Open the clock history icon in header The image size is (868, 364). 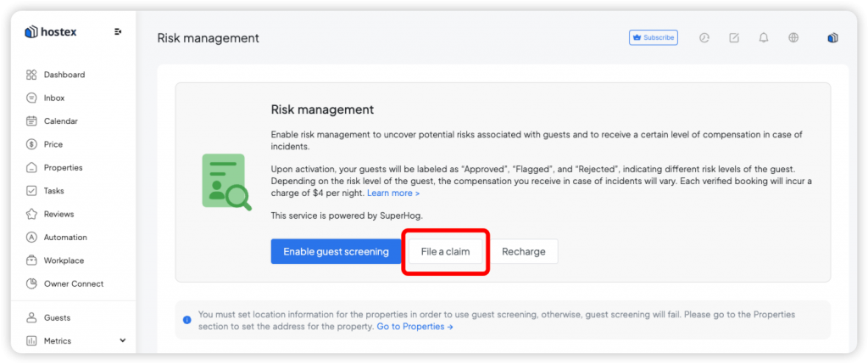click(704, 37)
